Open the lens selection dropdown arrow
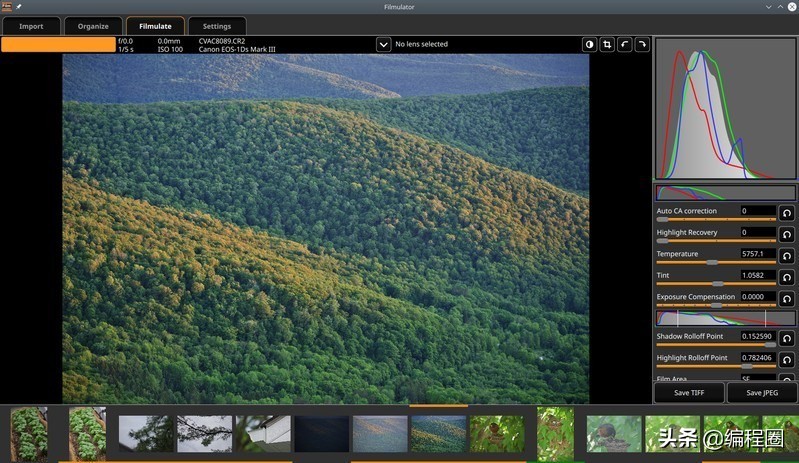799x463 pixels. coord(383,44)
